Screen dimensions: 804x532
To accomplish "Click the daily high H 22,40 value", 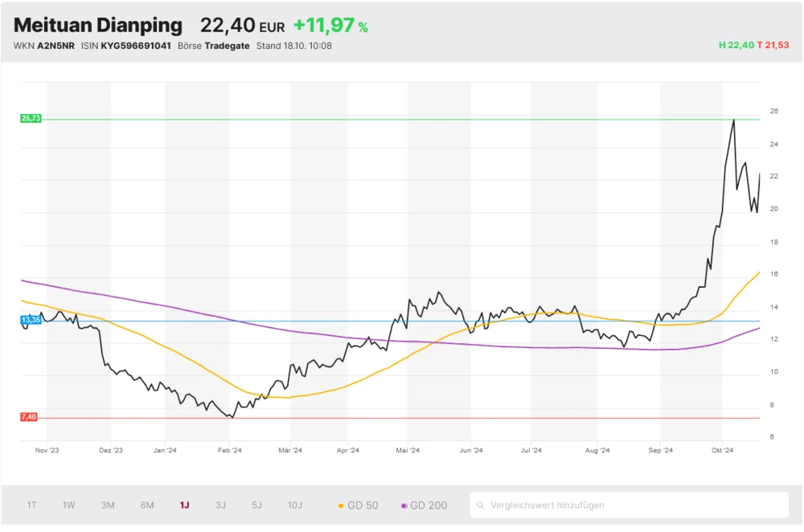I will pos(736,46).
